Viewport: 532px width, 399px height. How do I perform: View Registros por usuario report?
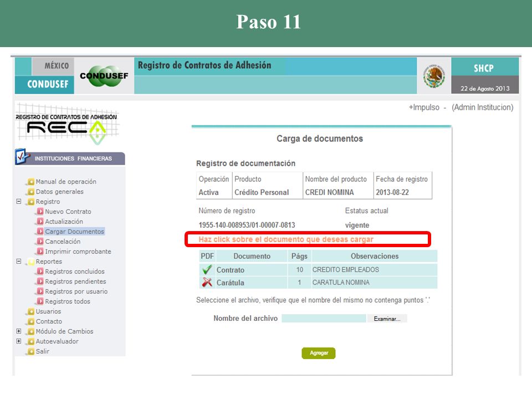[76, 291]
